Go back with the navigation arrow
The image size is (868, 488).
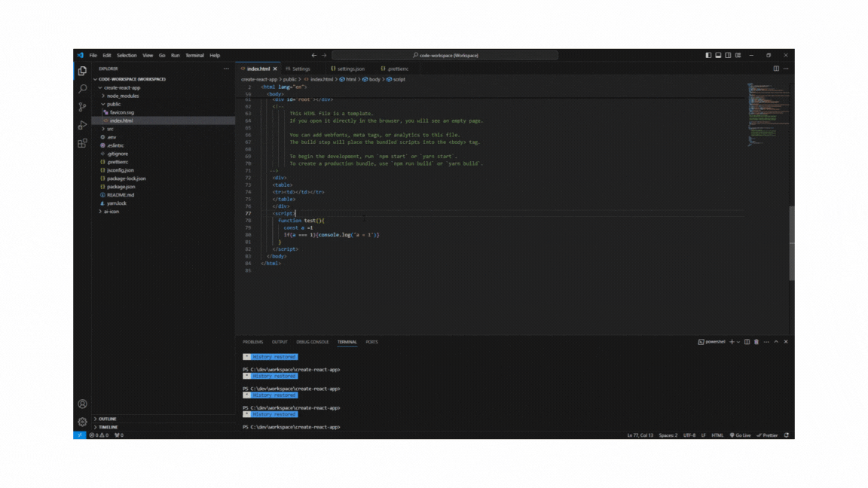click(314, 55)
